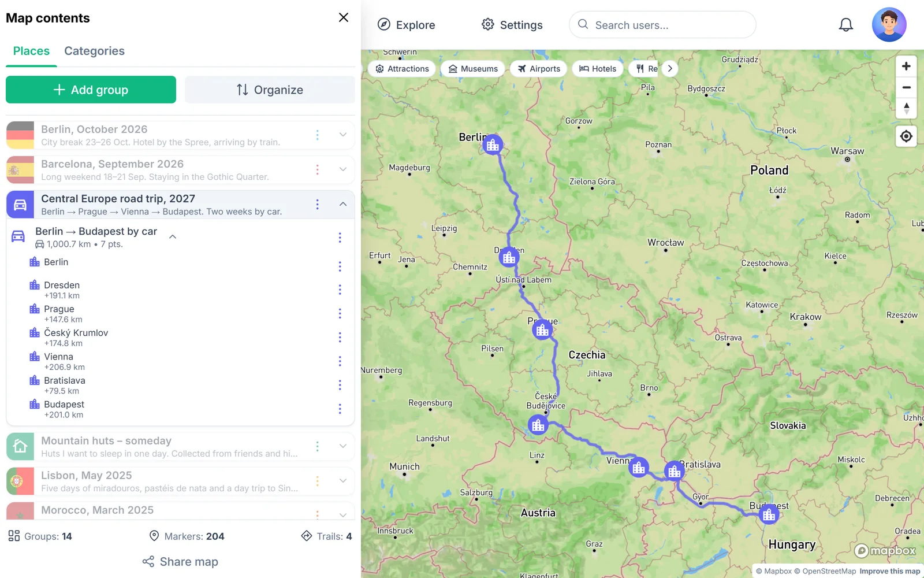The height and width of the screenshot is (578, 924).
Task: Open notifications bell
Action: [x=846, y=25]
